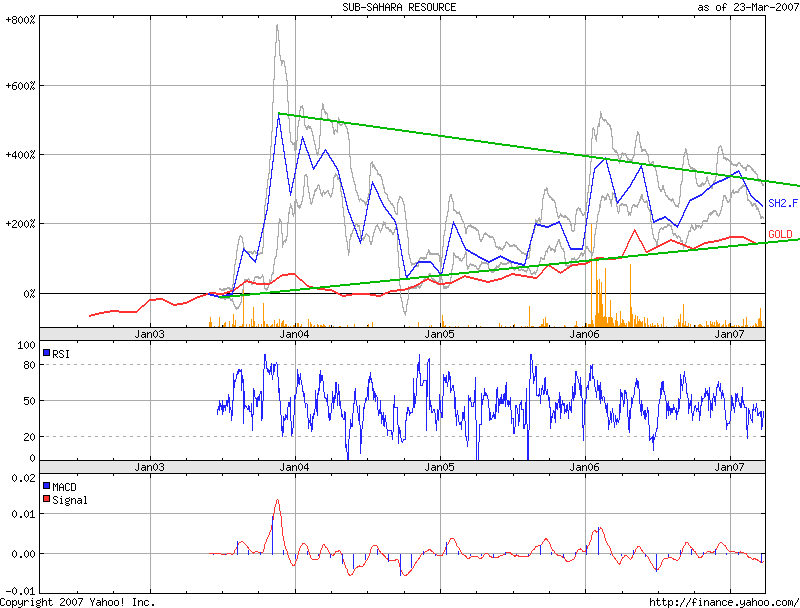This screenshot has height=608, width=800.
Task: Click Jan05 label below the RSI panel
Action: point(440,467)
